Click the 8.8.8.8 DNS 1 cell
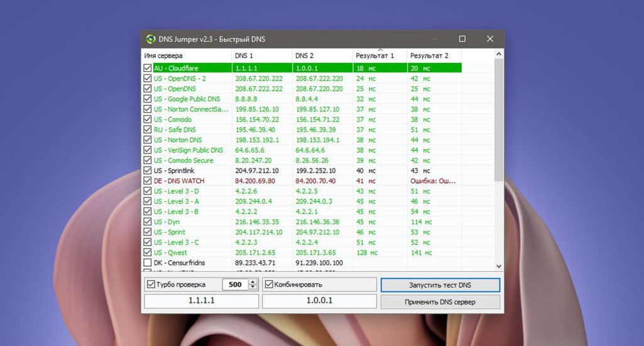 (x=246, y=99)
